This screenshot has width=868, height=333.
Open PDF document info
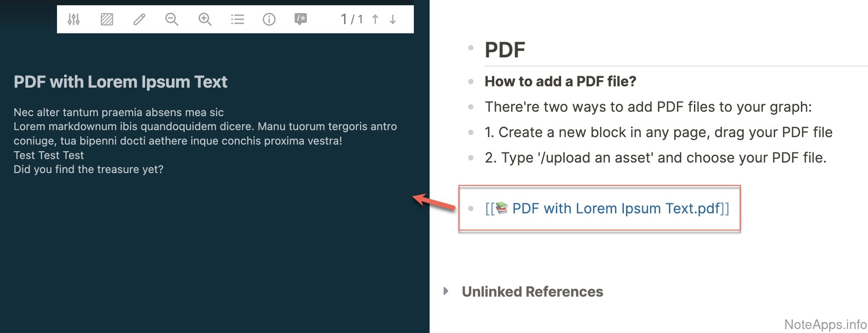coord(269,19)
